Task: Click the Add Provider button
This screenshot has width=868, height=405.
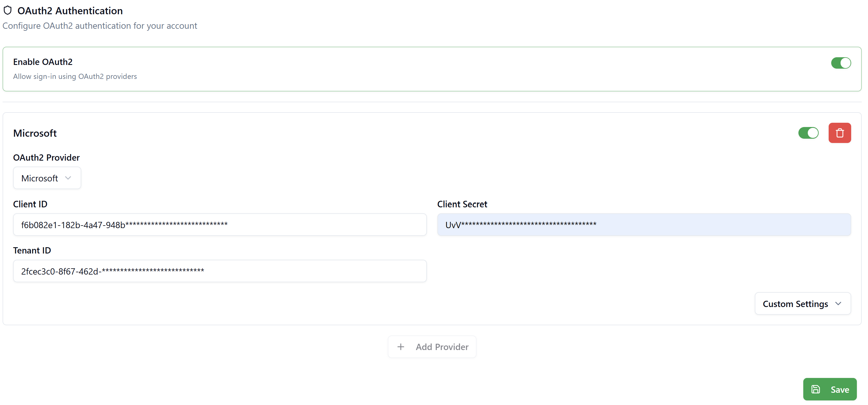Action: 432,347
